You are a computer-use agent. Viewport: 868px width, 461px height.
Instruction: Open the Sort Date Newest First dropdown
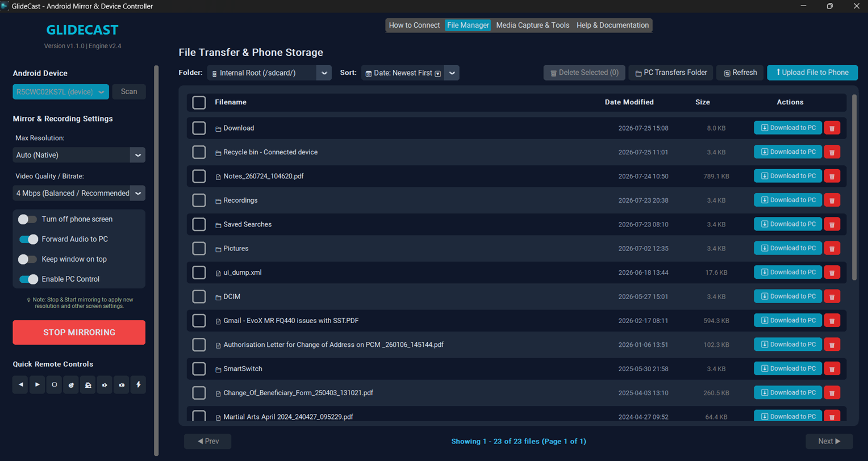click(x=410, y=73)
